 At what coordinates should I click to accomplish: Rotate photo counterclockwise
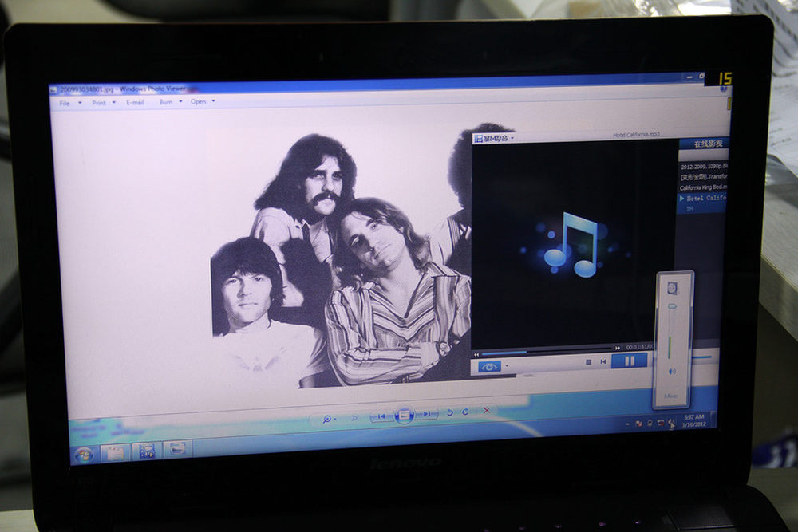pos(449,412)
